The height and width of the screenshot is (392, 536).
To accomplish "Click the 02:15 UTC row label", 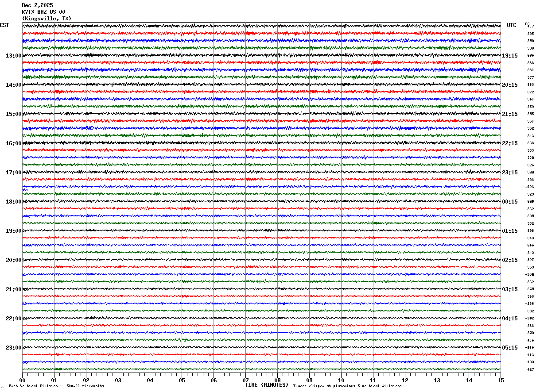I will [x=510, y=260].
